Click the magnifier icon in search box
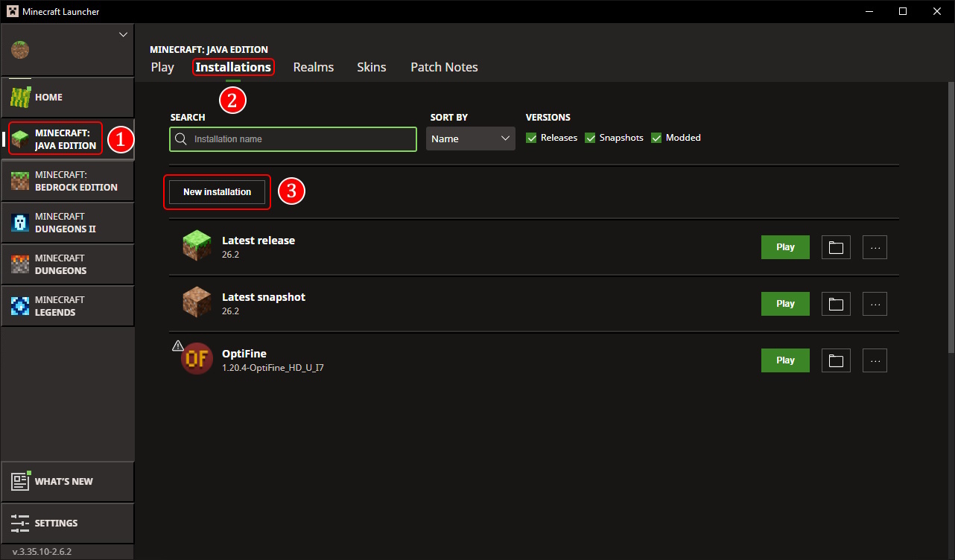The image size is (955, 560). [180, 139]
